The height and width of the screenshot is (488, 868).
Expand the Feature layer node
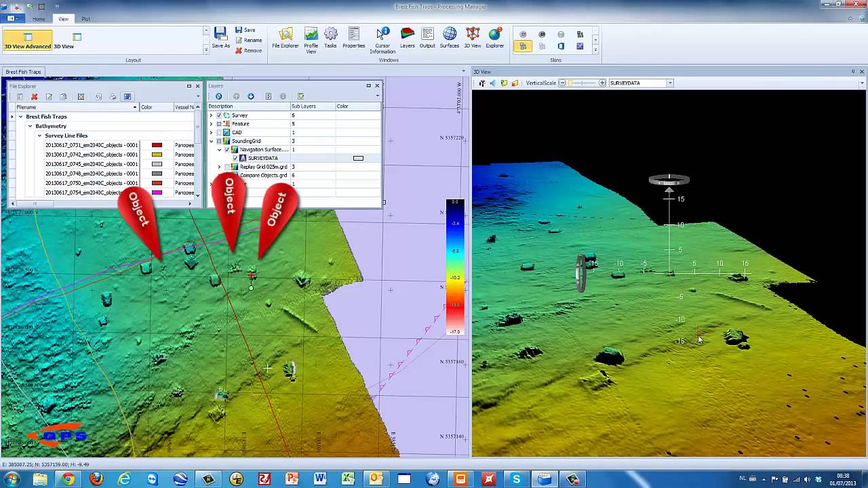[x=211, y=124]
